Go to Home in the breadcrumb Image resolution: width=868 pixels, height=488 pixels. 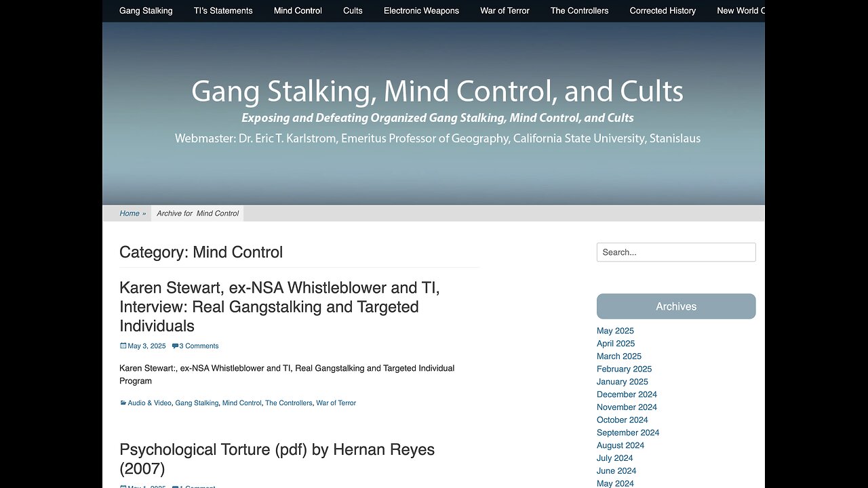[130, 213]
